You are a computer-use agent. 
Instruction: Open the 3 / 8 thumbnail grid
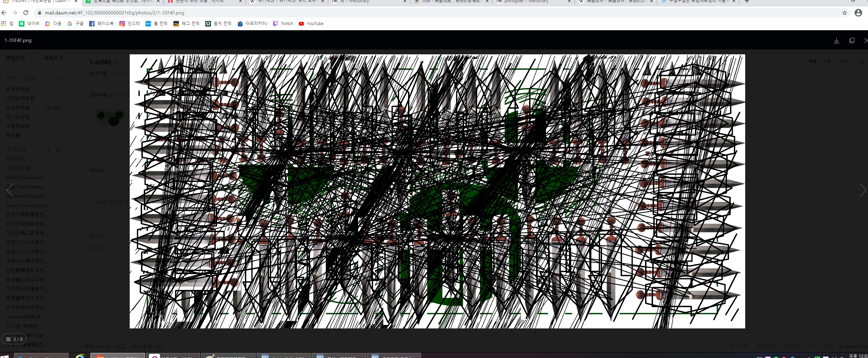point(14,339)
